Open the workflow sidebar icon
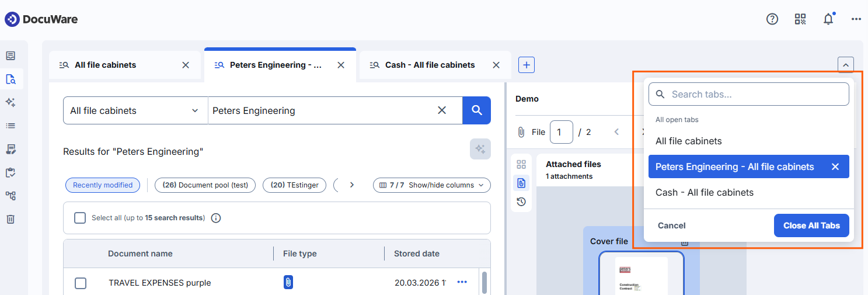 (11, 196)
